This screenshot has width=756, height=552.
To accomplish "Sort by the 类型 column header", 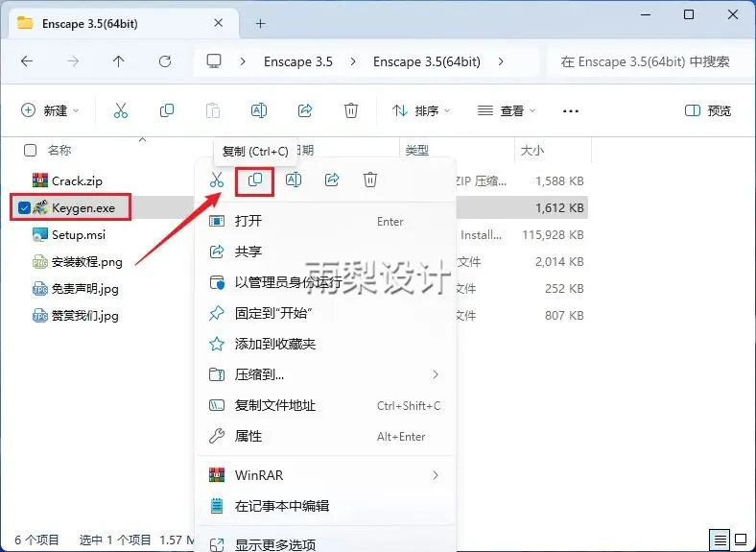I will pyautogui.click(x=416, y=151).
